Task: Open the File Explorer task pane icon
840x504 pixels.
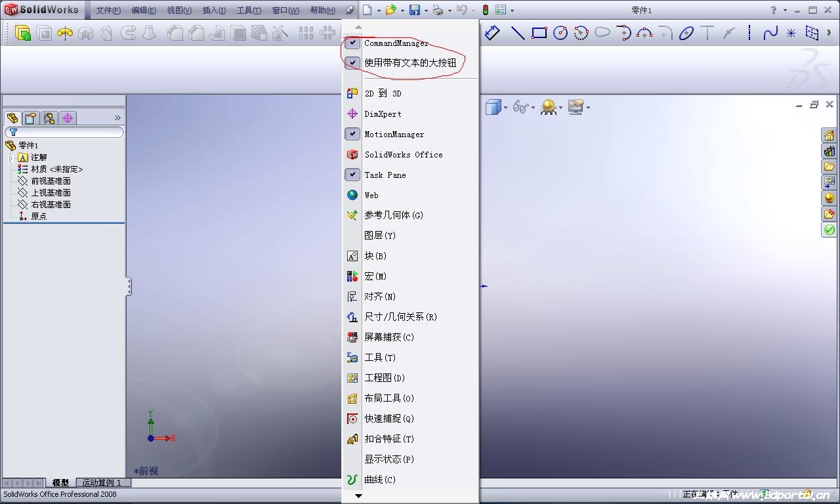Action: click(x=829, y=167)
